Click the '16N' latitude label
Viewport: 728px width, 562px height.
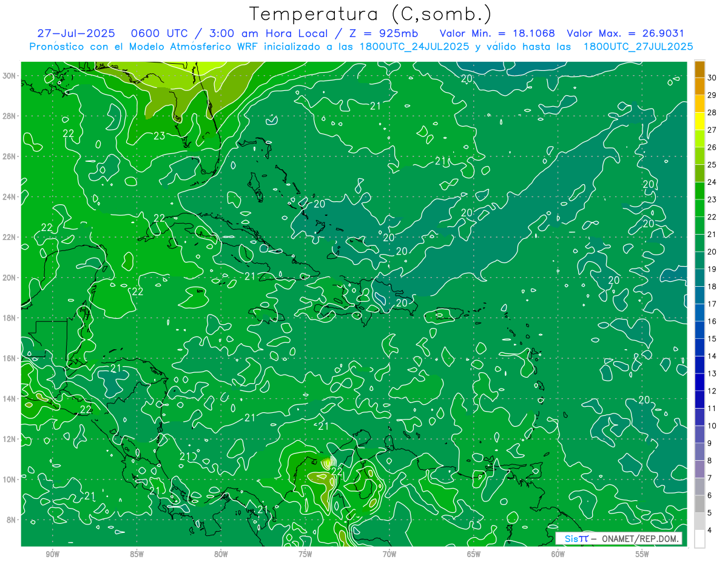point(9,358)
